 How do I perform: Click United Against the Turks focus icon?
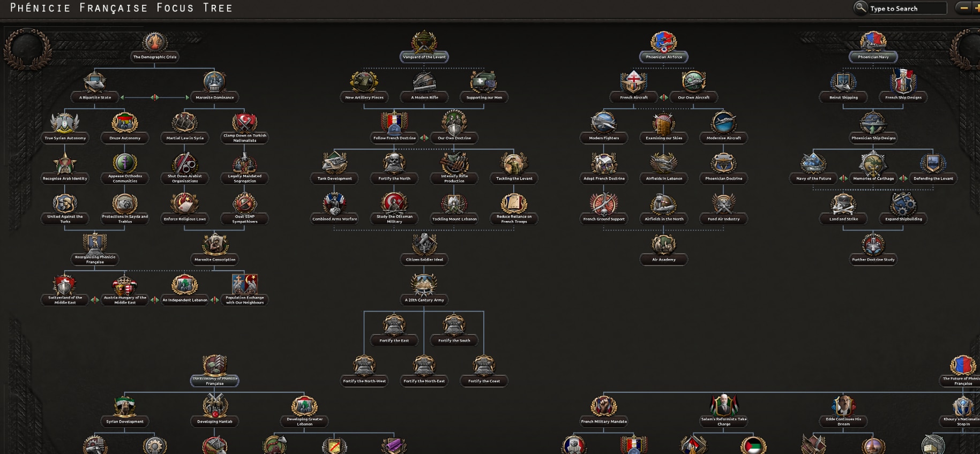tap(65, 203)
